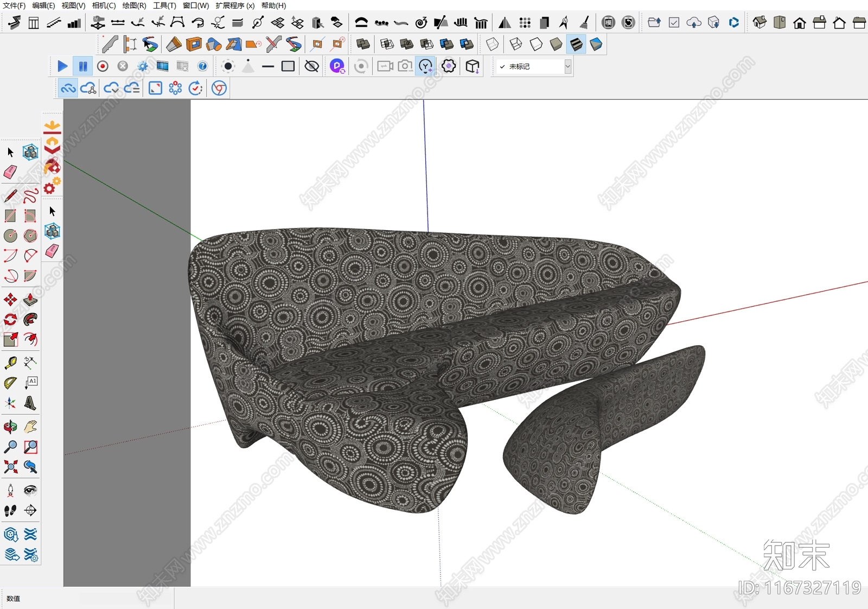Select the Axes tool
This screenshot has width=868, height=609.
pyautogui.click(x=10, y=403)
